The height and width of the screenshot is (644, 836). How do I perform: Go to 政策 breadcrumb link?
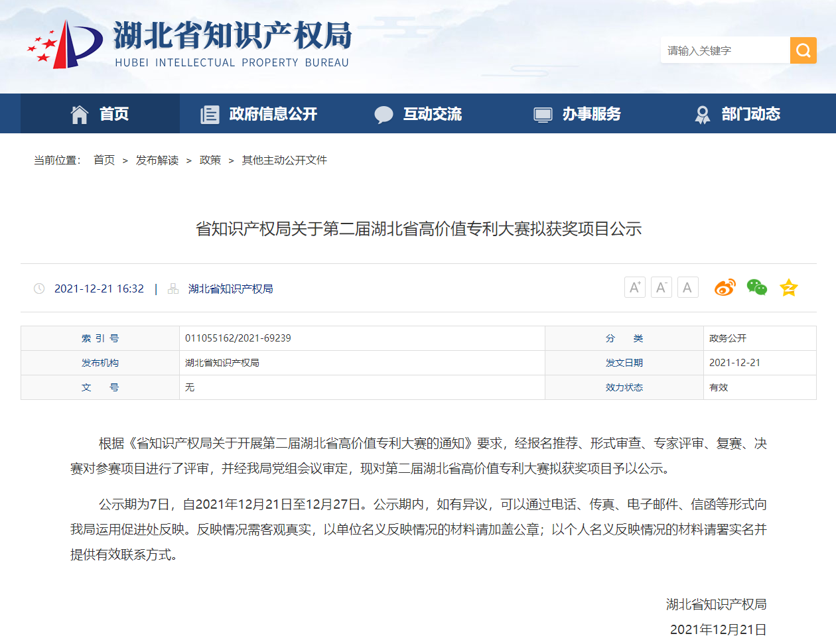click(x=210, y=160)
